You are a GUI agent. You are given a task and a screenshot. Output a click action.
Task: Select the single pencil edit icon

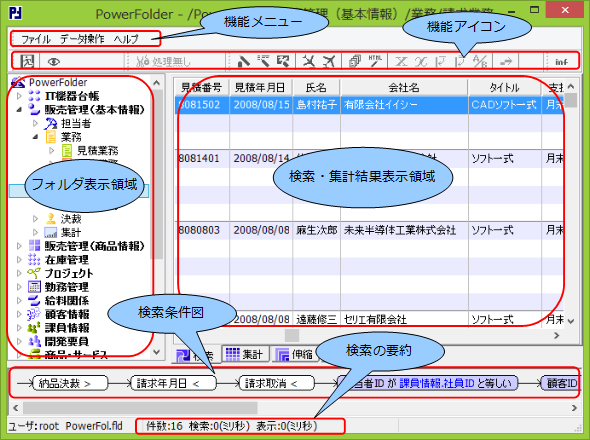244,61
